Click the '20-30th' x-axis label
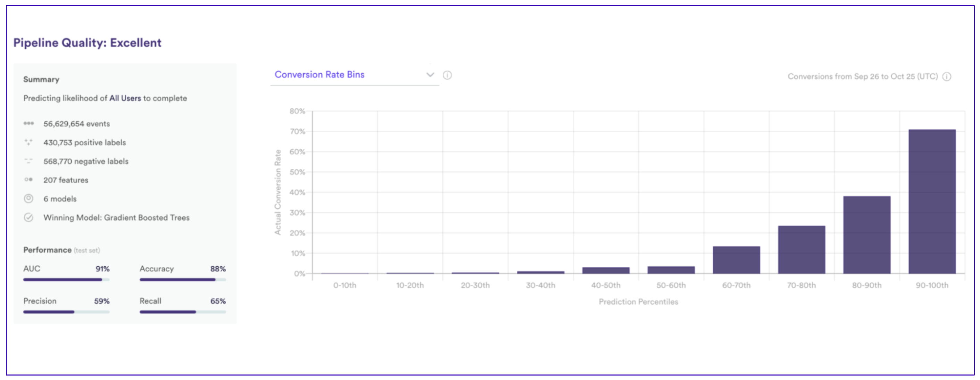 tap(475, 285)
